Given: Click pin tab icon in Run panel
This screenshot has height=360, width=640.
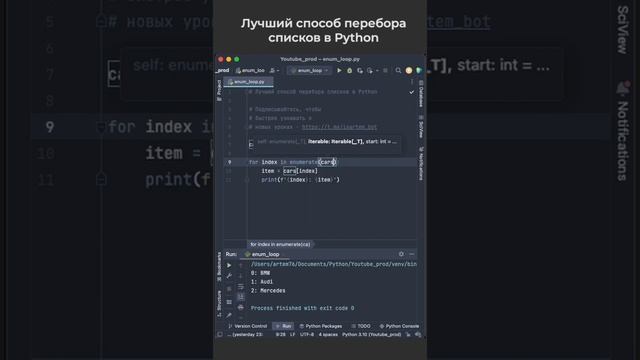Looking at the screenshot, I should click(229, 315).
